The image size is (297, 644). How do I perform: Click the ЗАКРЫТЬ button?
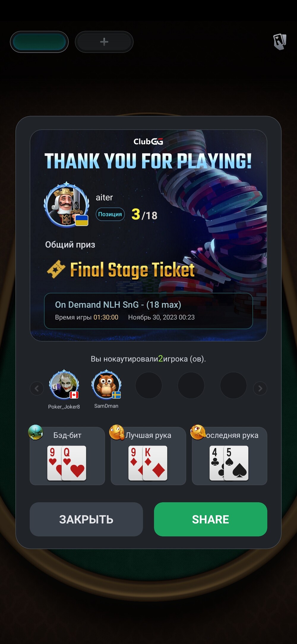coord(86,519)
